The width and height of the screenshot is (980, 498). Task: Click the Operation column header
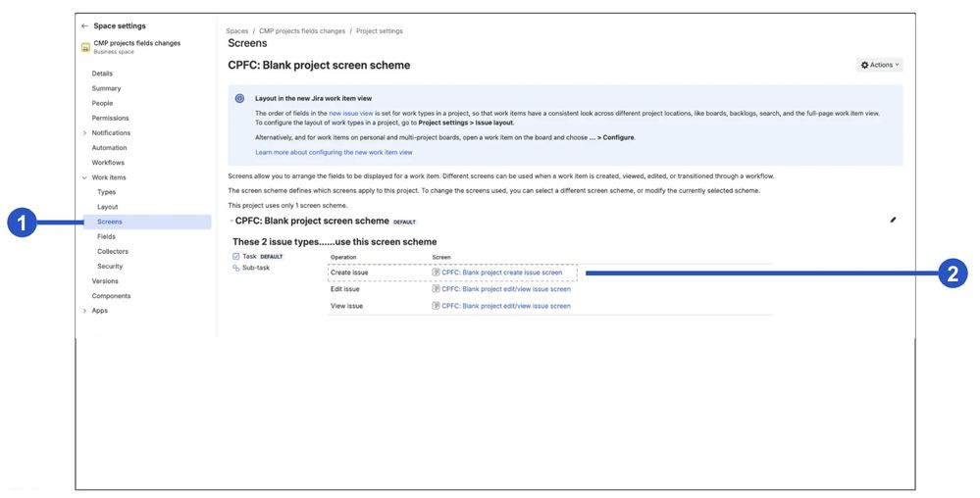343,258
